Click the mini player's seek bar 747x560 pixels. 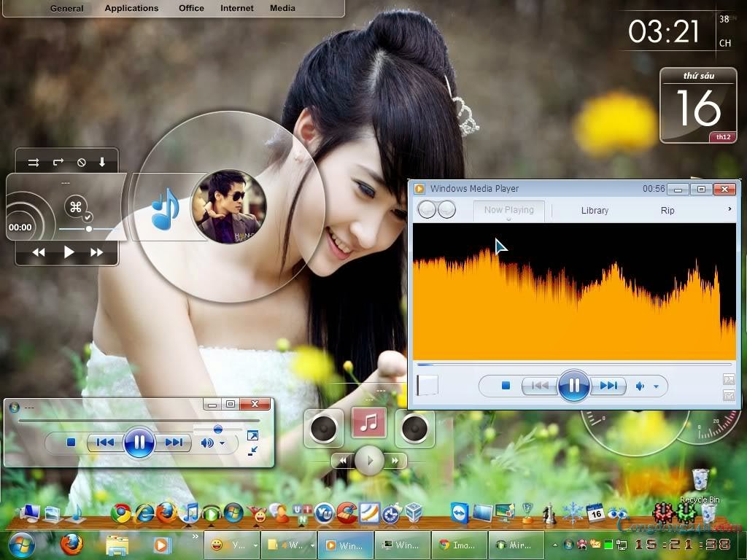click(139, 421)
